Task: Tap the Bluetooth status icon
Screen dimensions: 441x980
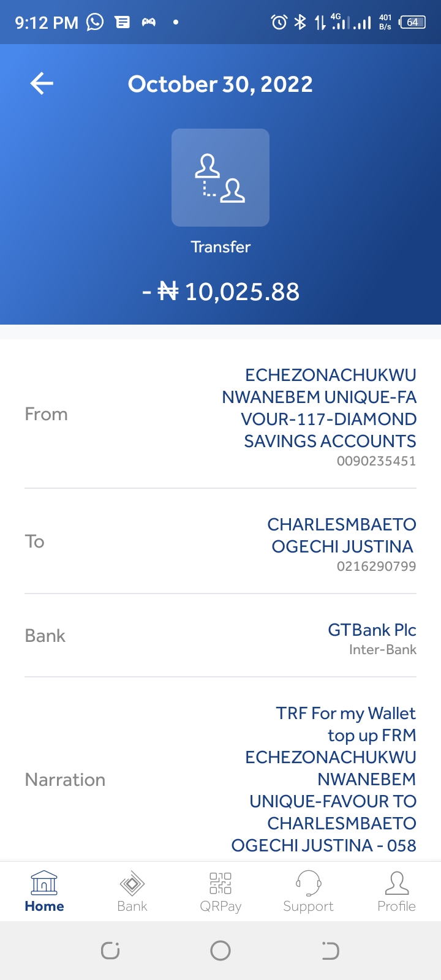Action: 300,23
